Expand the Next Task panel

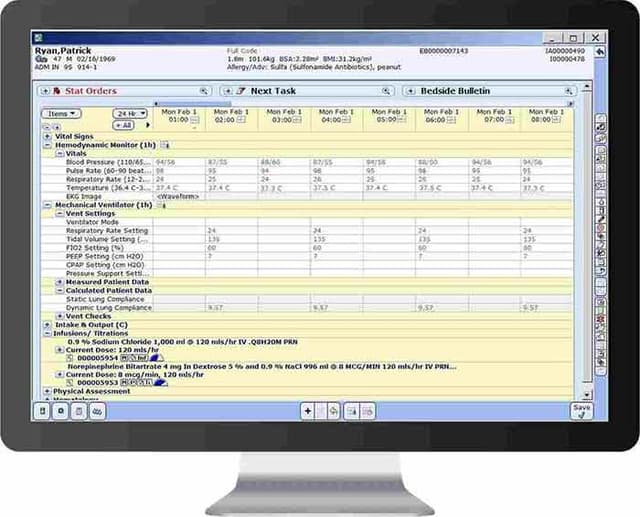[x=228, y=91]
